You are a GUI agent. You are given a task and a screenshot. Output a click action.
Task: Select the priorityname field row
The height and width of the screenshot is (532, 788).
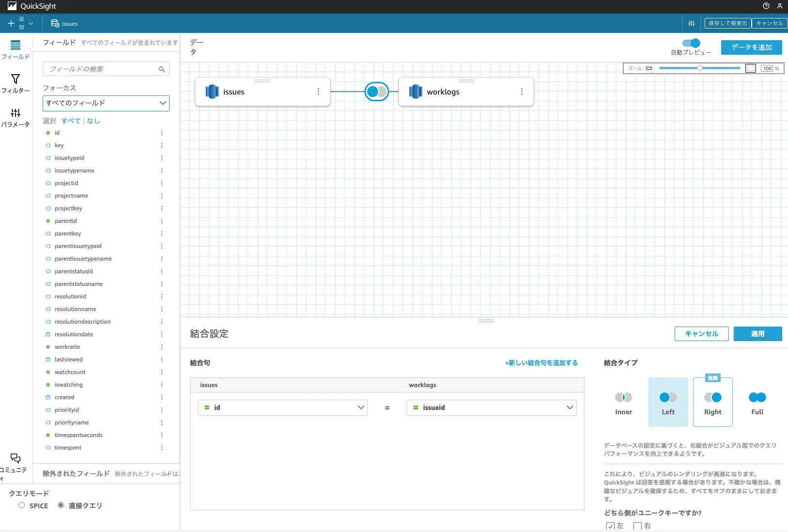[106, 422]
